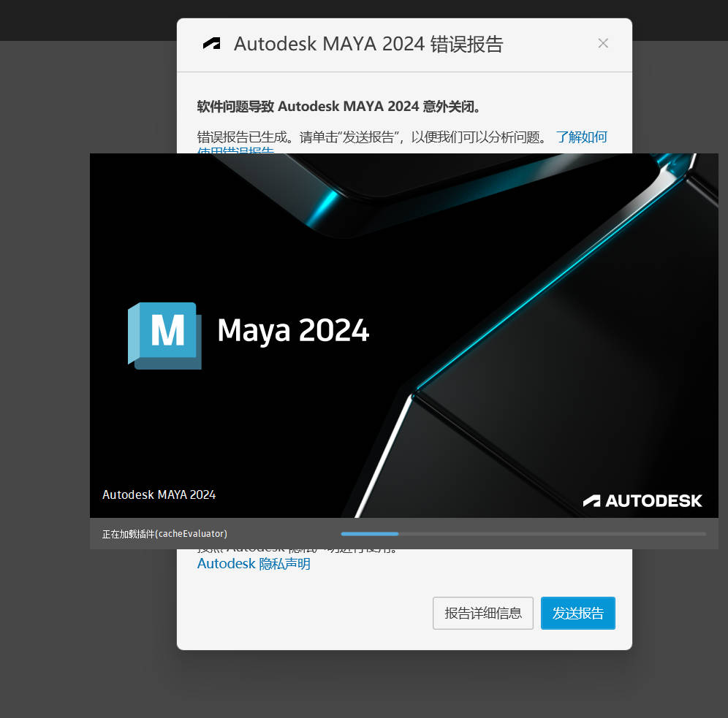Image resolution: width=728 pixels, height=718 pixels.
Task: Close the Autodesk MAYA 2024 error report dialog
Action: [x=603, y=43]
